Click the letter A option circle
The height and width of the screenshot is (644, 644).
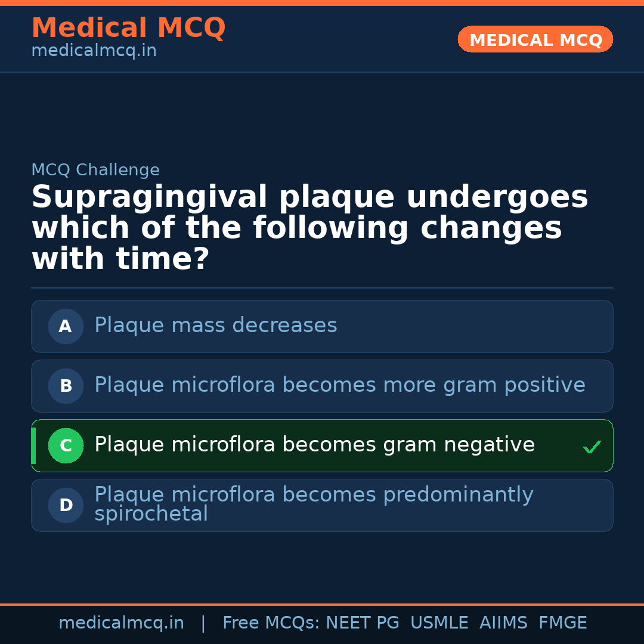click(66, 326)
